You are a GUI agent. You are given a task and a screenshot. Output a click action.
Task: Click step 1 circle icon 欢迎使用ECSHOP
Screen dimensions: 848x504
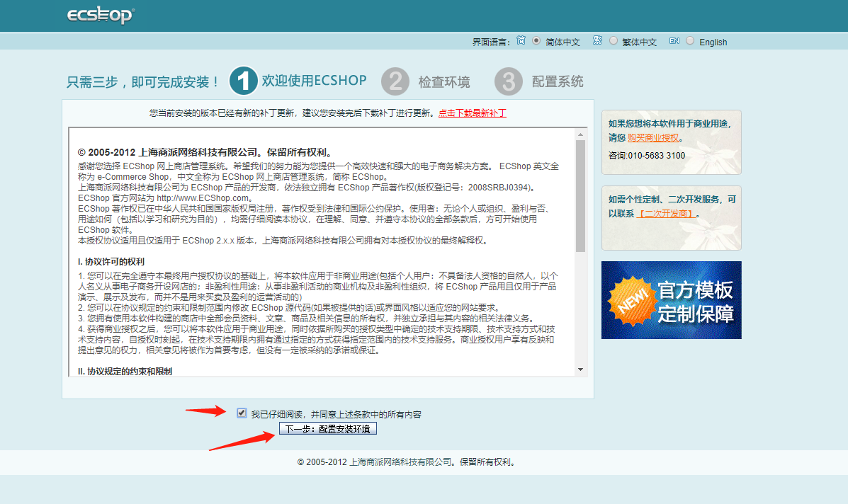point(244,81)
